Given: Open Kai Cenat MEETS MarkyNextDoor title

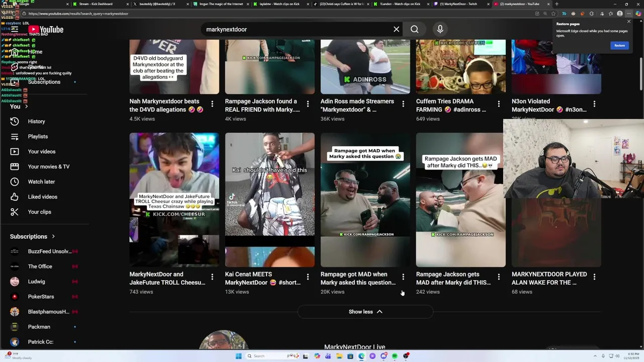Looking at the screenshot, I should click(x=263, y=278).
